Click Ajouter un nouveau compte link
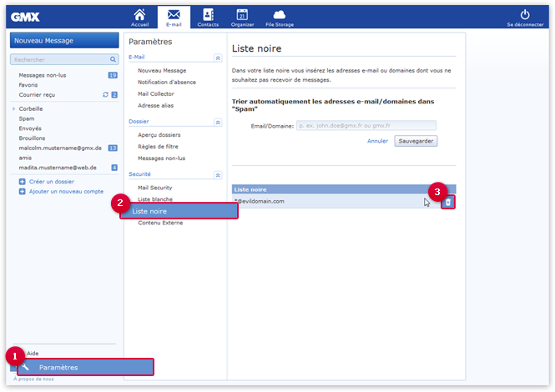 pyautogui.click(x=66, y=191)
